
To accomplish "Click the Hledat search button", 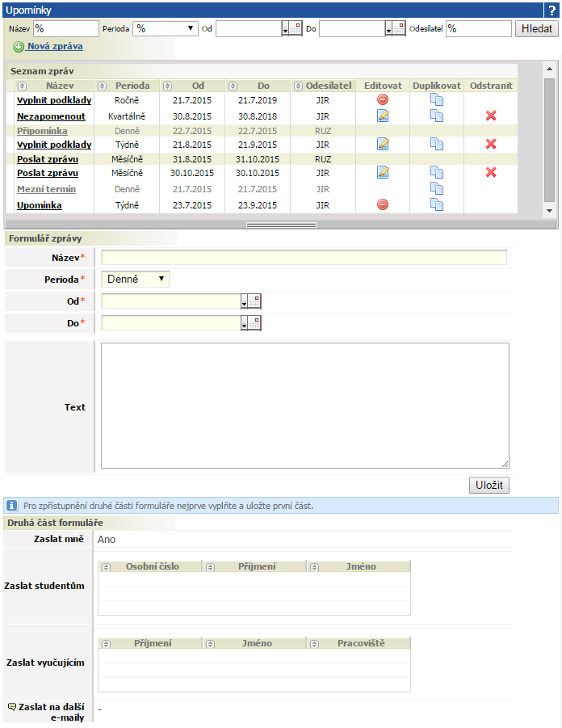I will click(536, 29).
